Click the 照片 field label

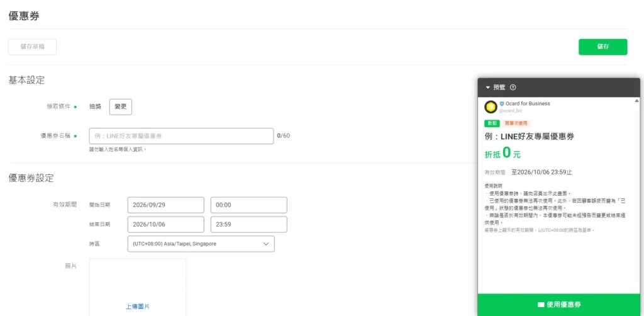pyautogui.click(x=70, y=266)
